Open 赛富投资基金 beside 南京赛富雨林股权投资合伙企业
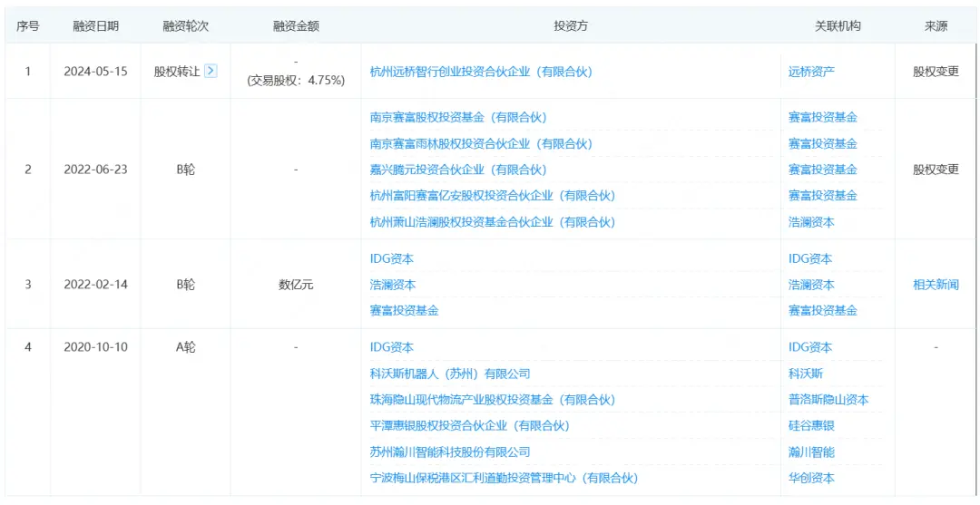 [x=822, y=143]
